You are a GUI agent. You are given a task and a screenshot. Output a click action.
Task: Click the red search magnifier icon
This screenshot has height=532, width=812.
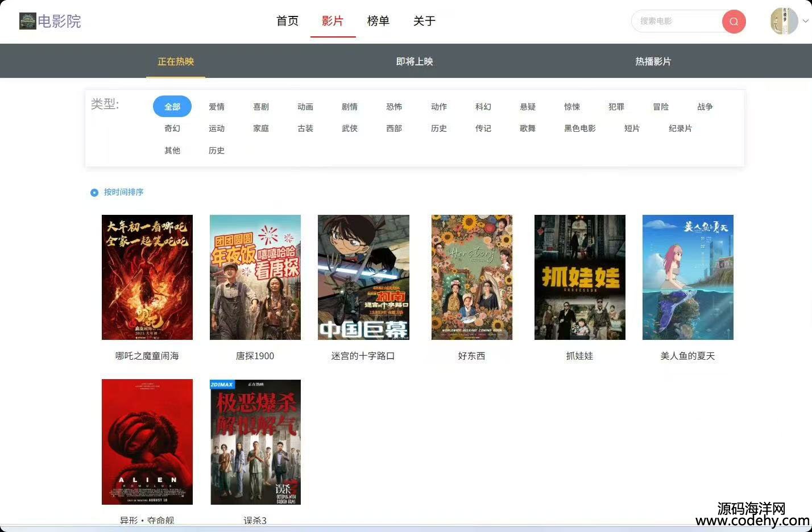(734, 22)
